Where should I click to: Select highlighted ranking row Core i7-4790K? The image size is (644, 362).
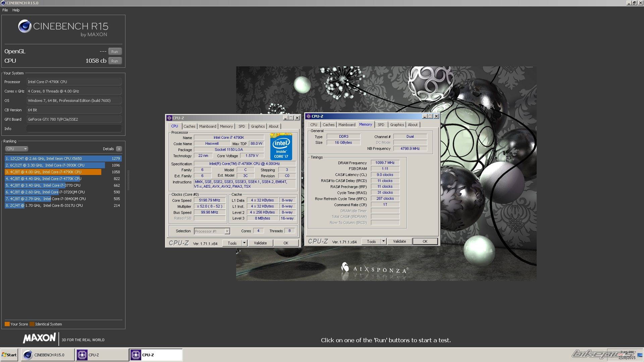[63, 172]
